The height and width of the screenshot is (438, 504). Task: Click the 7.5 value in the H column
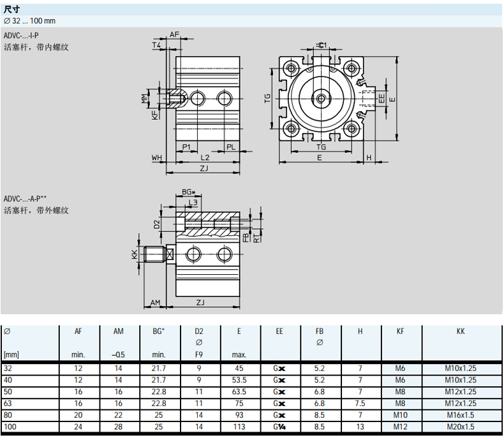click(360, 403)
